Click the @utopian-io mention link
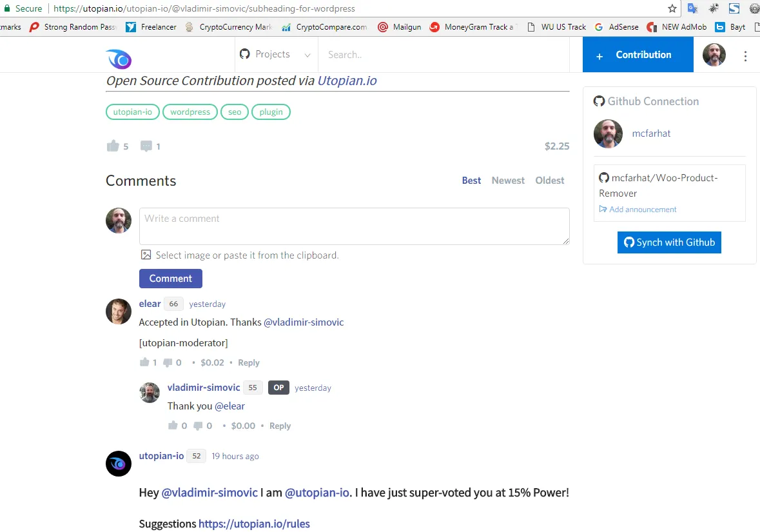Screen dimensions: 760x532 point(317,493)
